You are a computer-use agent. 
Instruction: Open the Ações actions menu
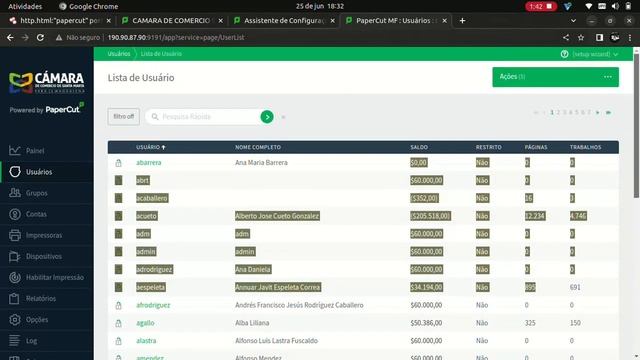[x=556, y=77]
